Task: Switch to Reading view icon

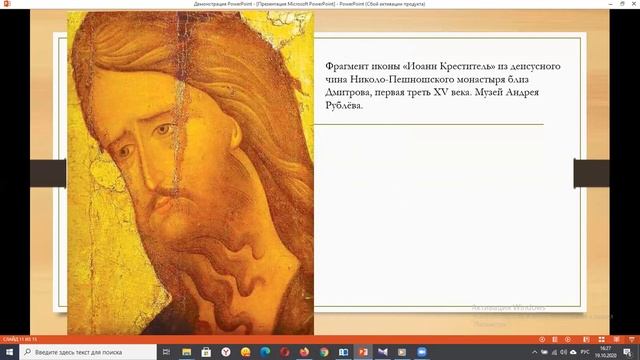Action: point(616,339)
